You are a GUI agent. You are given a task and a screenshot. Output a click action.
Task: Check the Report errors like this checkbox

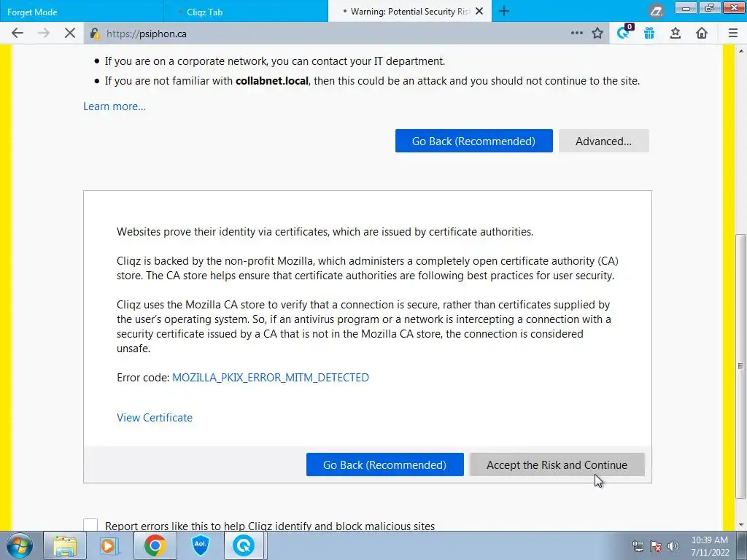(x=90, y=525)
